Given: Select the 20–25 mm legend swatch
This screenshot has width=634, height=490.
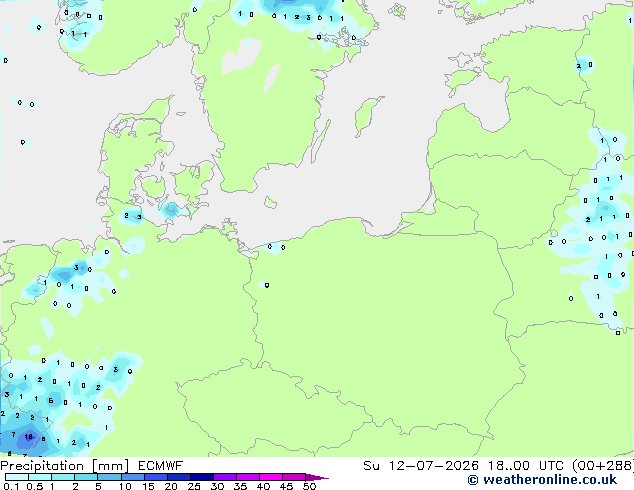Looking at the screenshot, I should click(x=178, y=477).
